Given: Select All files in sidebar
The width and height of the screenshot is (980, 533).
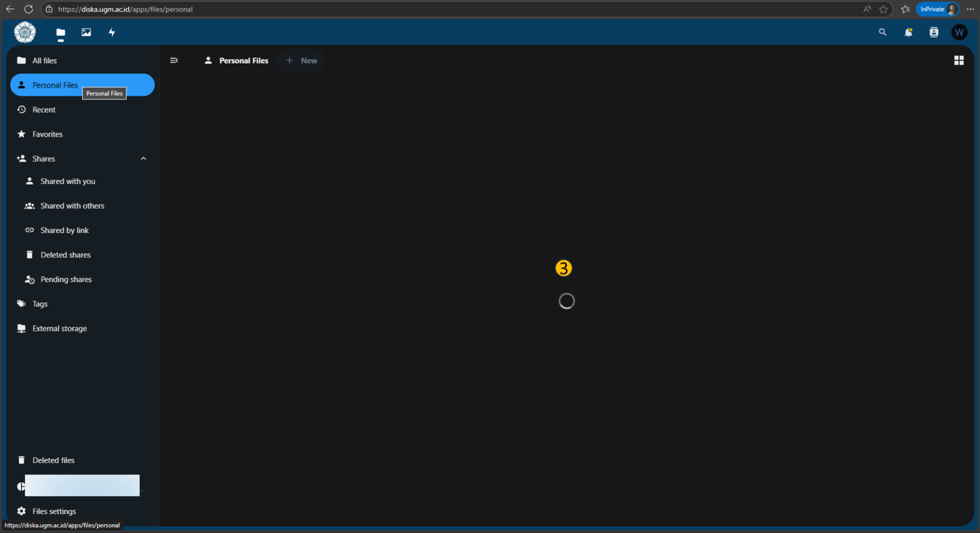Looking at the screenshot, I should point(45,61).
